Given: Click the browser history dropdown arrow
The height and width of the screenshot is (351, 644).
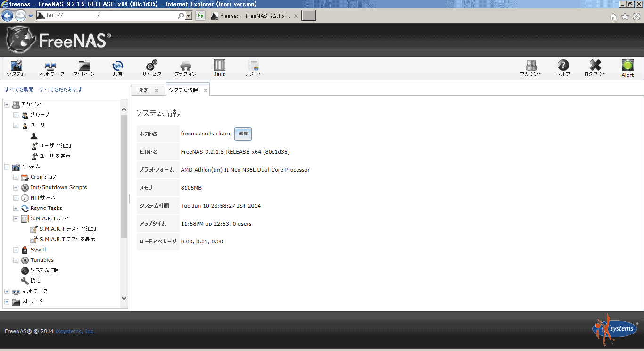Looking at the screenshot, I should tap(31, 16).
